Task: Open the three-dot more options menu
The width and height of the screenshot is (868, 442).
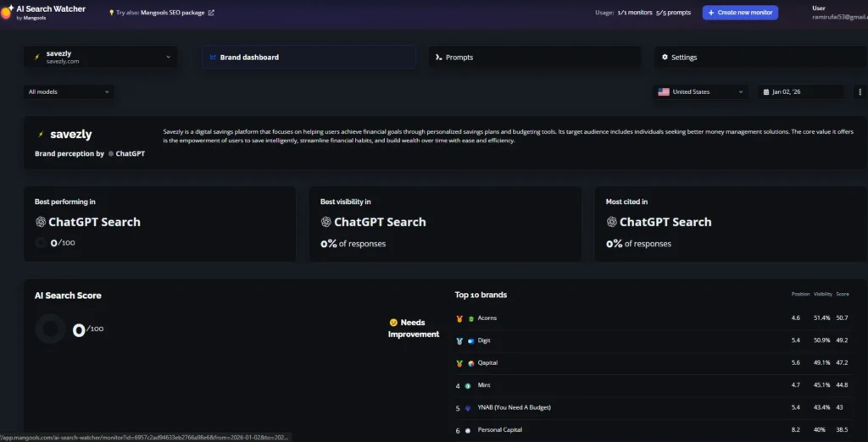Action: point(860,91)
